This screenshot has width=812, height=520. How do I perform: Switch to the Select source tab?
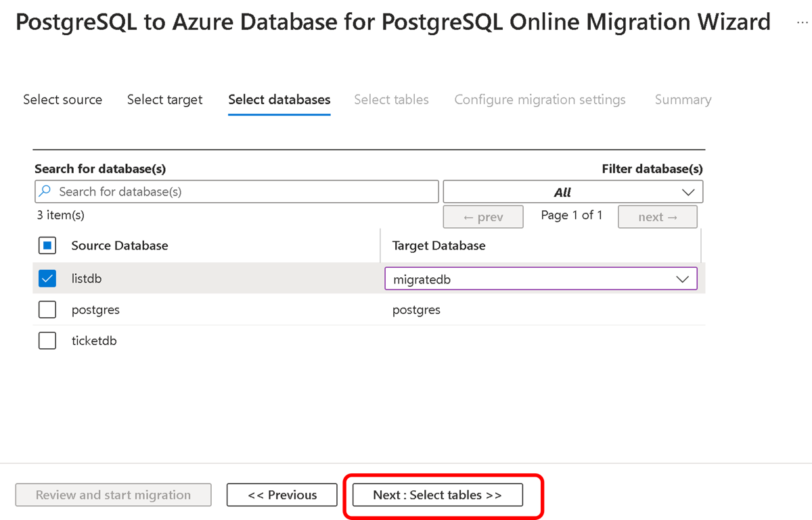pyautogui.click(x=62, y=99)
